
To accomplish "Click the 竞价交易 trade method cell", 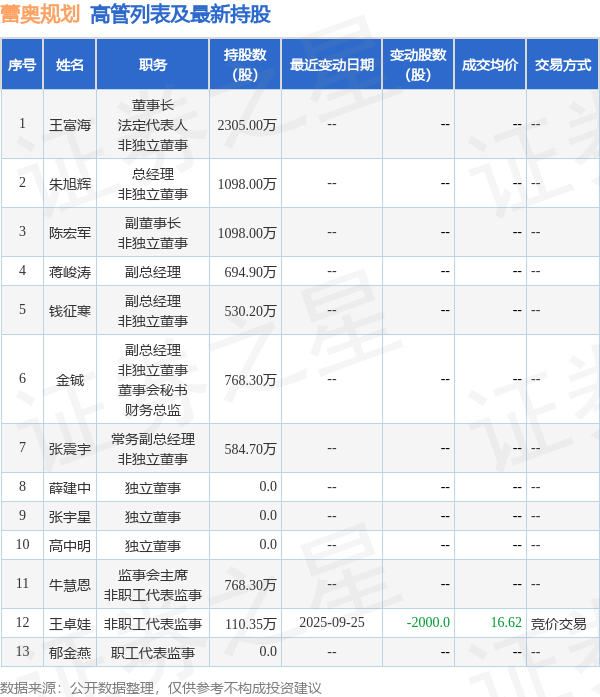I will pos(559,624).
